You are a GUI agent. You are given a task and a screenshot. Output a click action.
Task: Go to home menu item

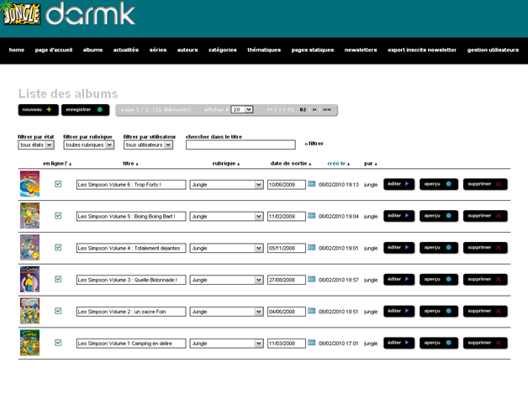pyautogui.click(x=17, y=50)
